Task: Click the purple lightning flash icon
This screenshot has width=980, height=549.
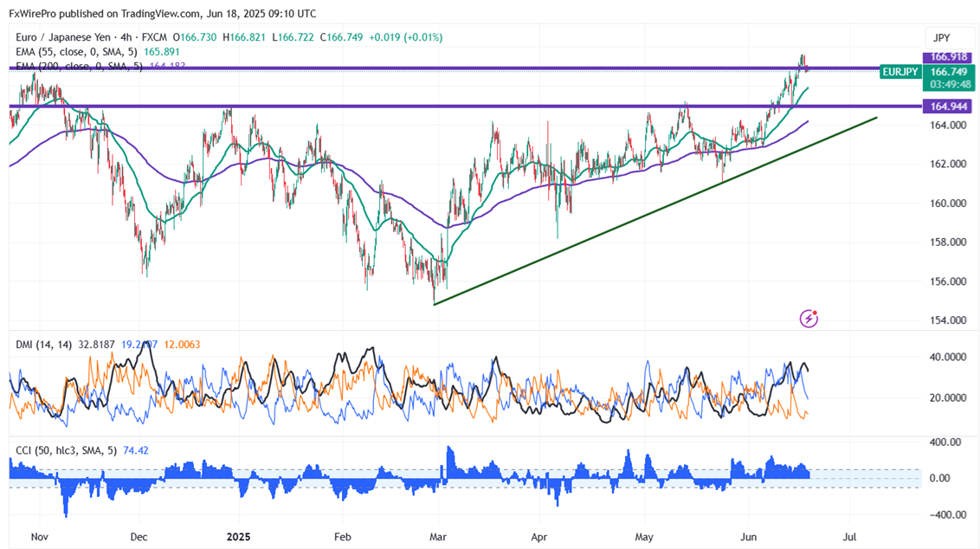Action: tap(809, 319)
